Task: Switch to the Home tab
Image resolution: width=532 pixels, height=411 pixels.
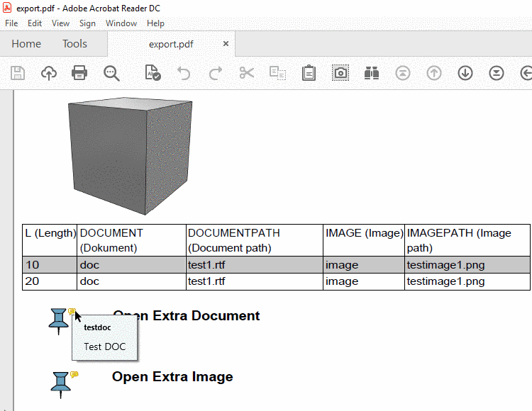Action: coord(26,44)
